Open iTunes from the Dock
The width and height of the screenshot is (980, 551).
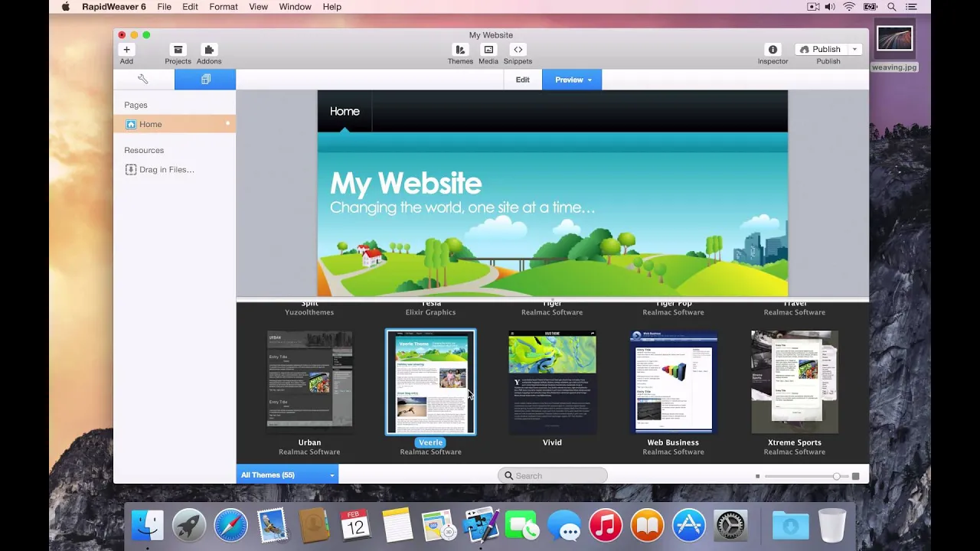(606, 526)
